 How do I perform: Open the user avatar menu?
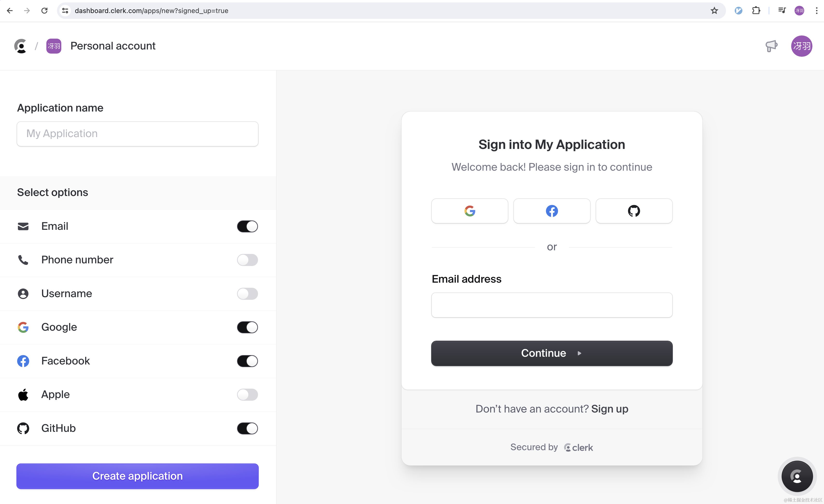click(x=801, y=46)
